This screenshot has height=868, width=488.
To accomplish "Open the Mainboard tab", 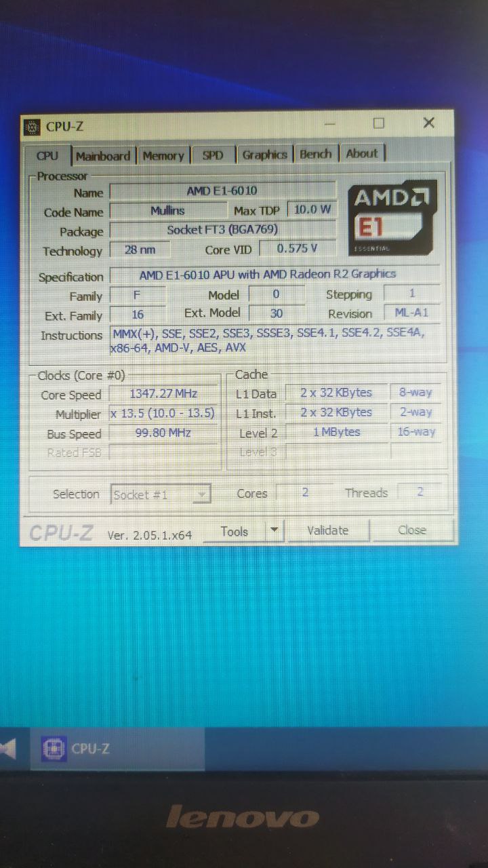I will click(x=103, y=155).
